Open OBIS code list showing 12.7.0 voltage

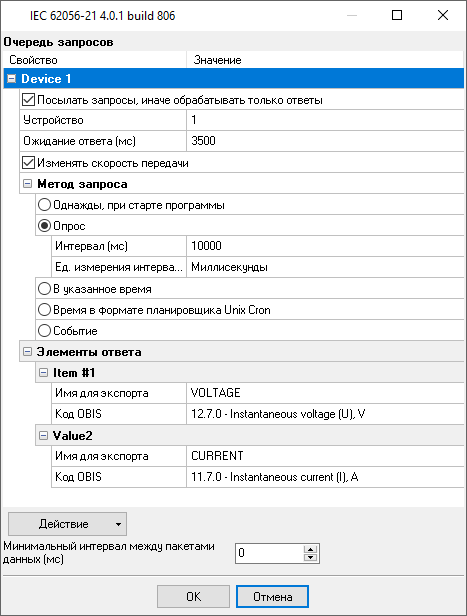[x=325, y=414]
